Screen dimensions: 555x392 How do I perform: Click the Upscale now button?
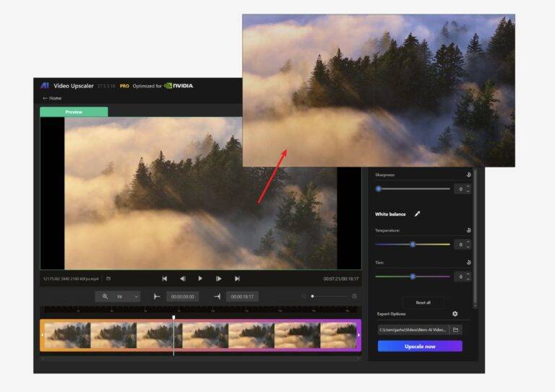(x=419, y=347)
